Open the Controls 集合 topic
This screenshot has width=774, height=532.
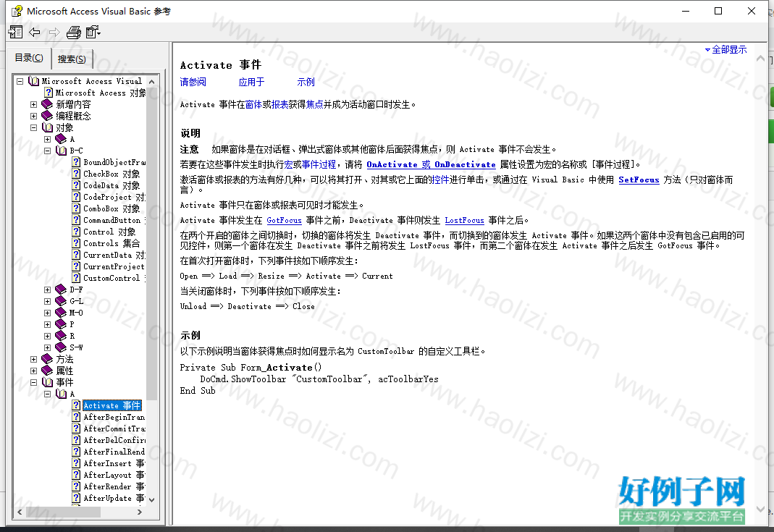[x=112, y=243]
